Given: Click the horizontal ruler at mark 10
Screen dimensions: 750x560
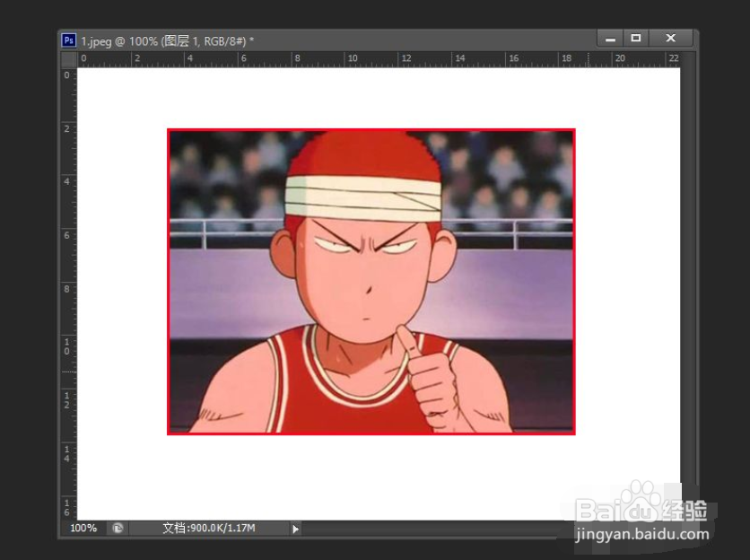Looking at the screenshot, I should 352,58.
